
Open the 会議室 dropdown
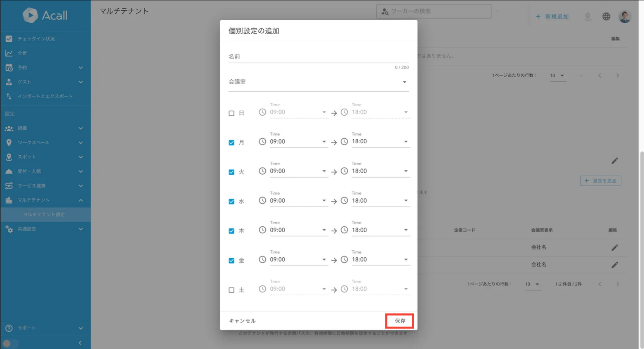(318, 82)
